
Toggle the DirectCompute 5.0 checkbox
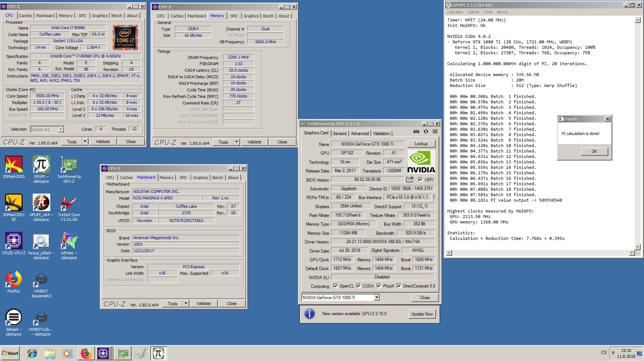[399, 286]
